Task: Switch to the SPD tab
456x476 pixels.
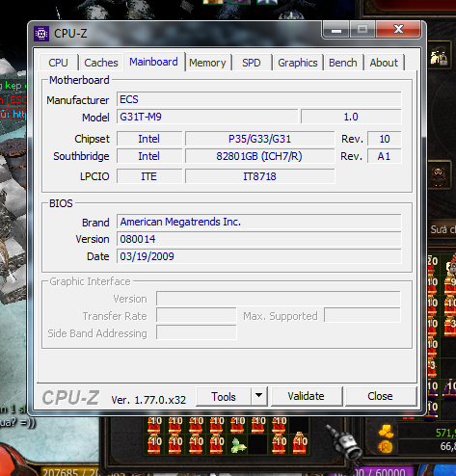Action: 252,63
